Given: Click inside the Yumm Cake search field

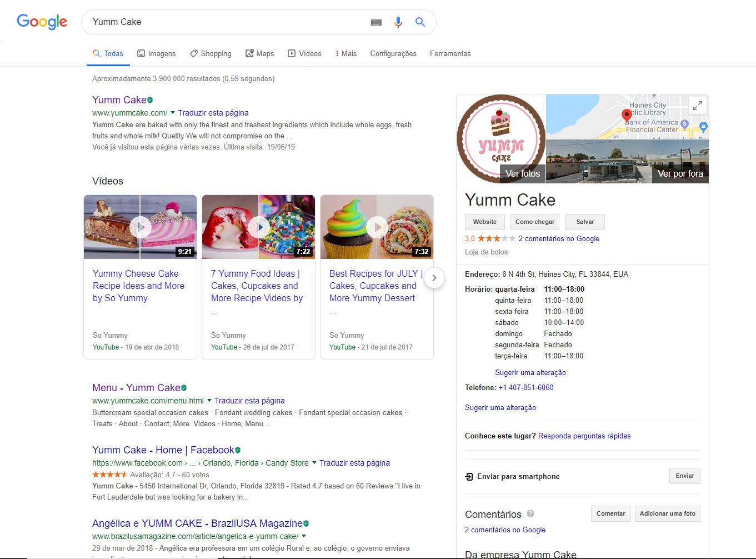Looking at the screenshot, I should pyautogui.click(x=228, y=22).
